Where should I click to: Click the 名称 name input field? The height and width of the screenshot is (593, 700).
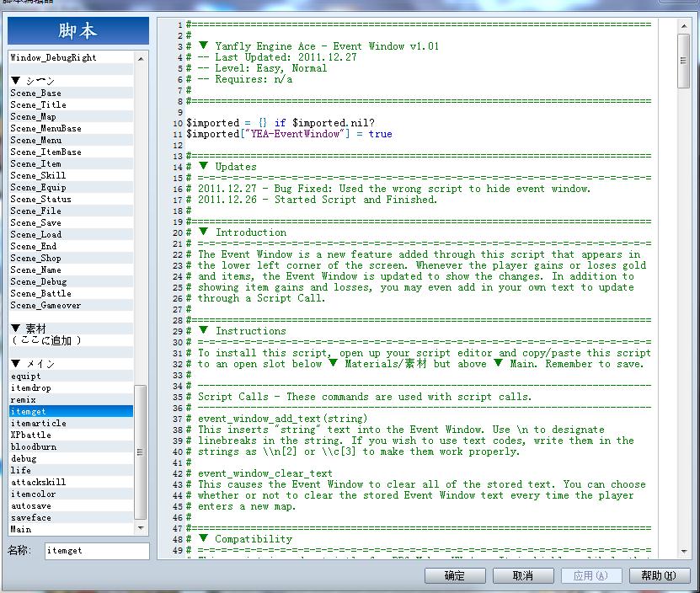[97, 551]
